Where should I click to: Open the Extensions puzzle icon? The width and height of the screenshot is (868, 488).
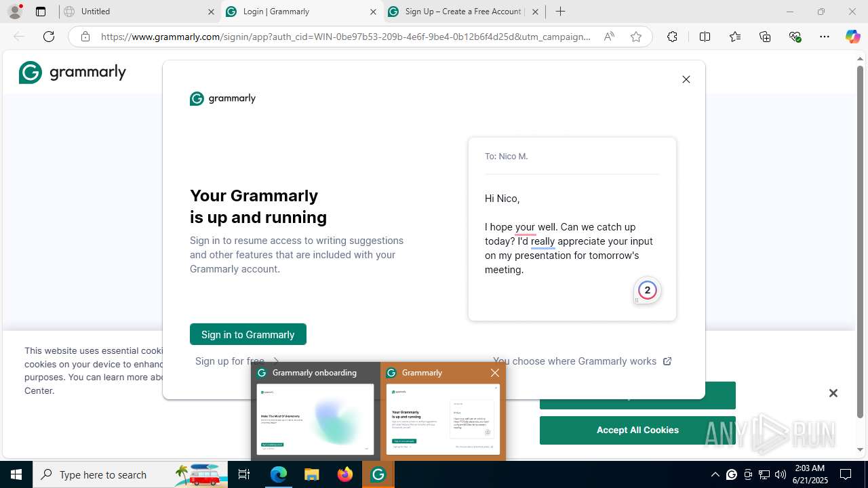pyautogui.click(x=672, y=37)
